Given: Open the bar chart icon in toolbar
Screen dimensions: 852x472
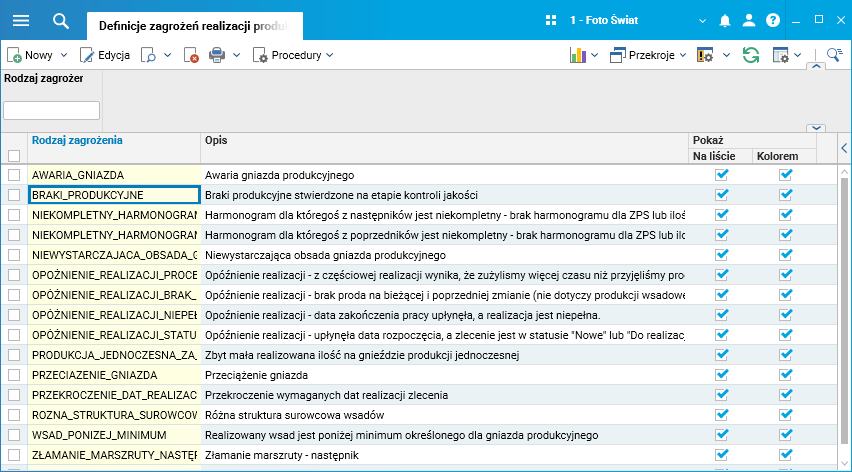Looking at the screenshot, I should tap(577, 55).
